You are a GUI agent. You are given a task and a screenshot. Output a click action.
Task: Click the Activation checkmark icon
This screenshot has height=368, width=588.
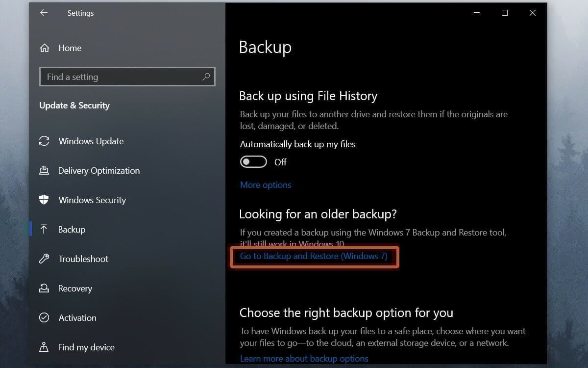[44, 318]
